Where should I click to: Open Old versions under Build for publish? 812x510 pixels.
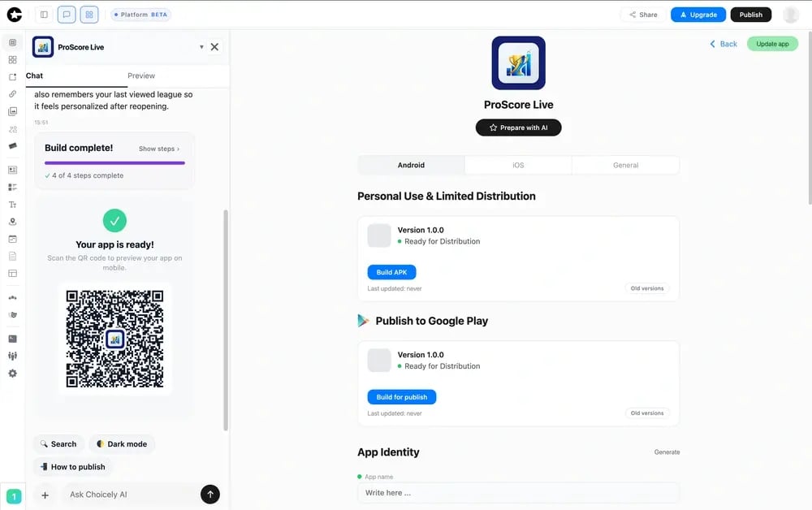point(647,413)
